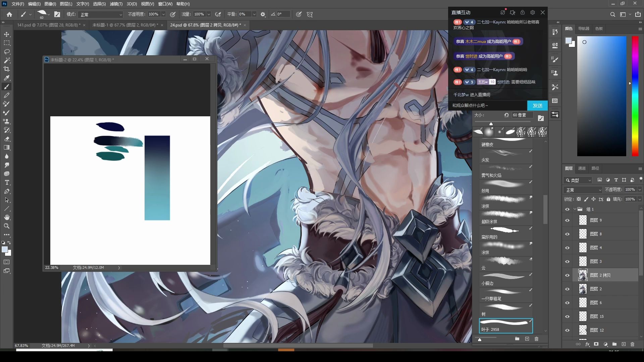
Task: Create new brush group folder icon
Action: coord(517,339)
